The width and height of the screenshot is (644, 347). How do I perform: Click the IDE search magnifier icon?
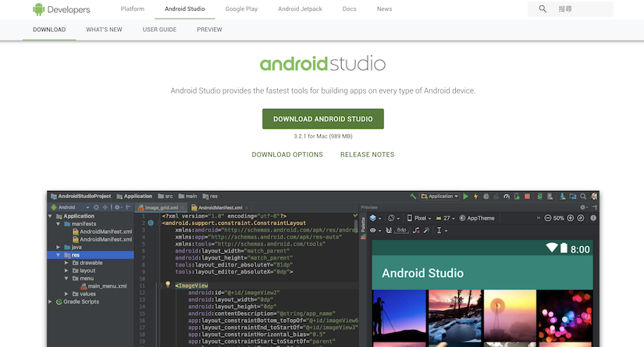pos(583,197)
